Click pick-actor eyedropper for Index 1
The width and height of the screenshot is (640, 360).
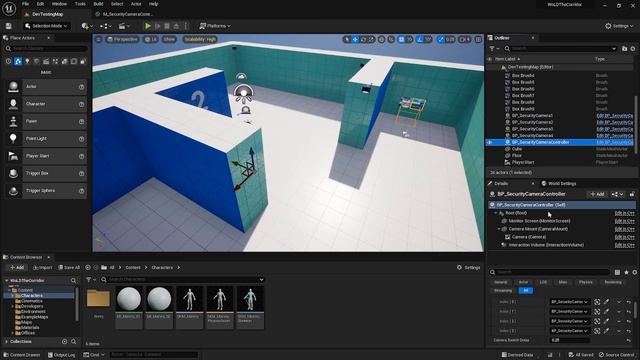[x=607, y=311]
